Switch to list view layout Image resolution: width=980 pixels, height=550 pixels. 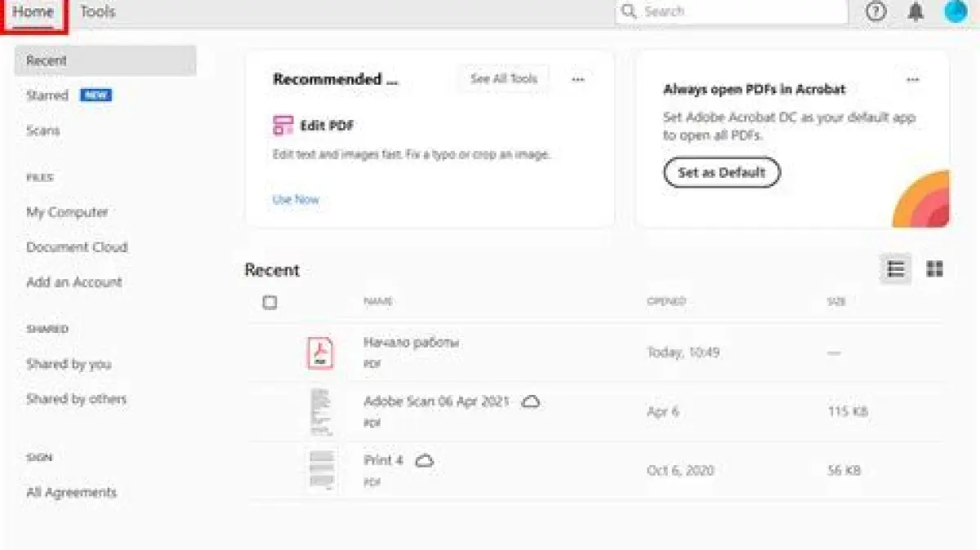[896, 269]
